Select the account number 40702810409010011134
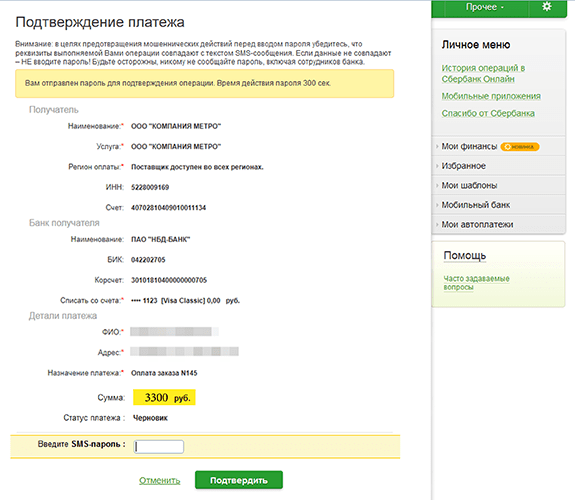Screen dimensions: 575x500 point(168,208)
